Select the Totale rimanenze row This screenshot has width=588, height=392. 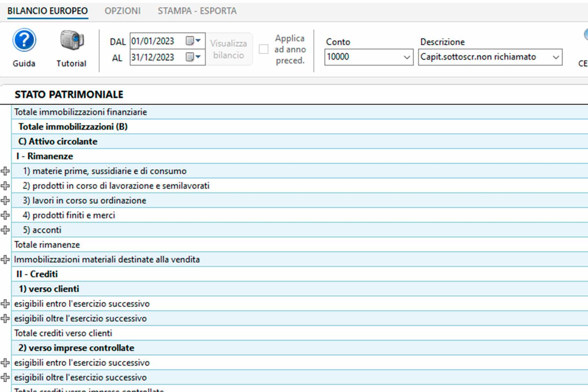(x=47, y=245)
